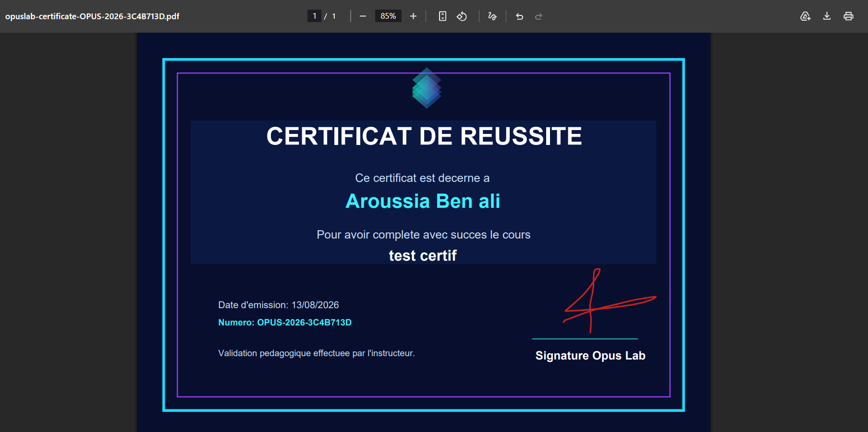Image resolution: width=868 pixels, height=432 pixels.
Task: Print the certificate document
Action: [848, 16]
